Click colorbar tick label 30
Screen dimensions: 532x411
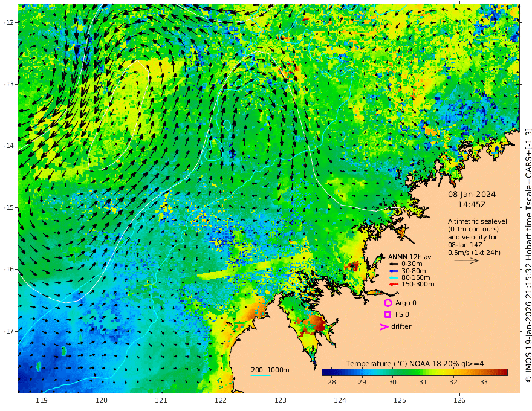(x=392, y=382)
